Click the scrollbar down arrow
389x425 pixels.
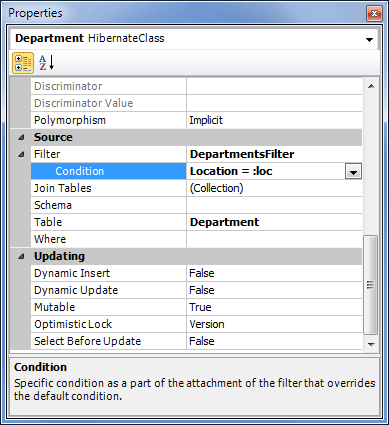(371, 344)
